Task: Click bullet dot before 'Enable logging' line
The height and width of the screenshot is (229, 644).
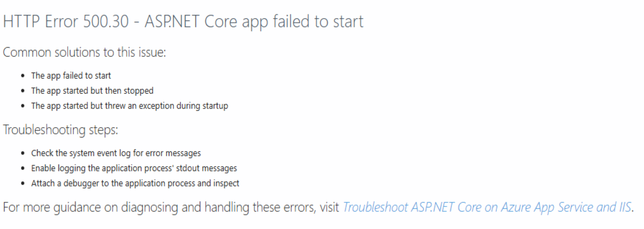Action: (23, 169)
